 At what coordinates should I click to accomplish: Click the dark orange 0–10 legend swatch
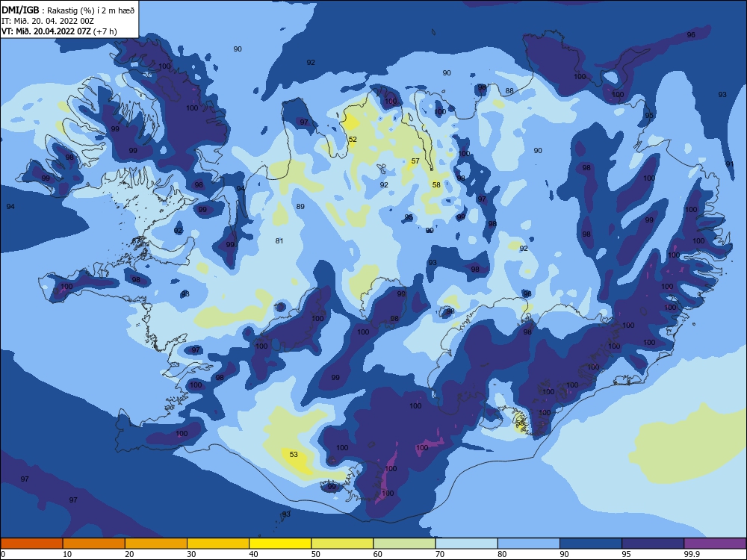pyautogui.click(x=31, y=544)
